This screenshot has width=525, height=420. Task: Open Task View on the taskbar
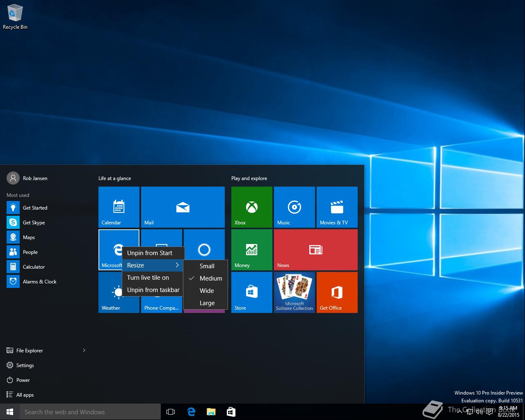tap(171, 412)
